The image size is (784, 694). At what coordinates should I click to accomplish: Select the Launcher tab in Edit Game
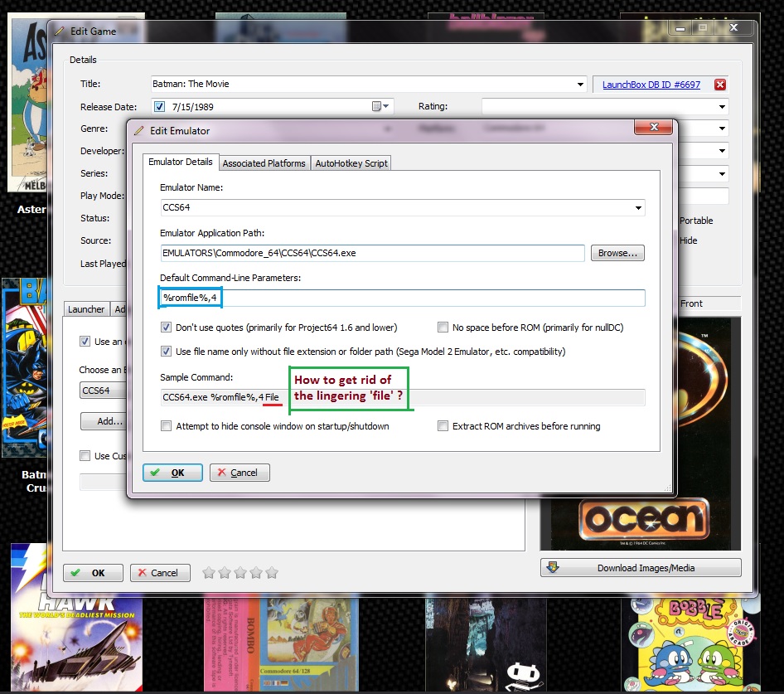click(86, 309)
